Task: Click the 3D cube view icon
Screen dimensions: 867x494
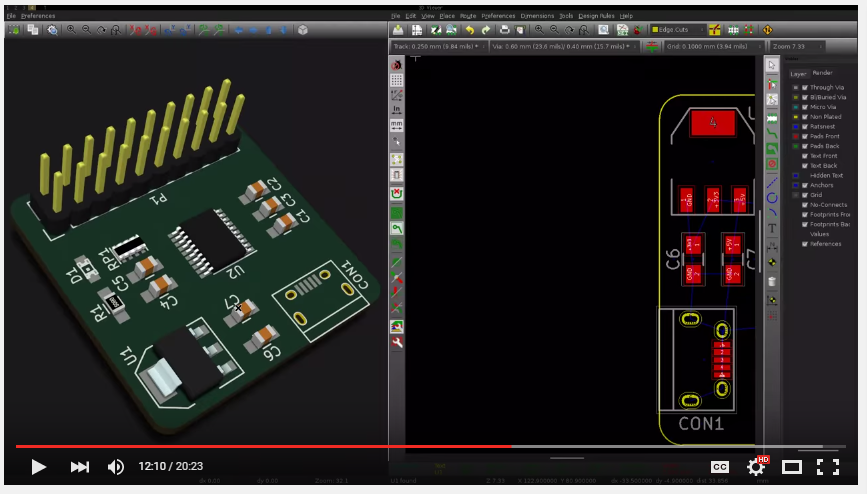Action: 302,30
